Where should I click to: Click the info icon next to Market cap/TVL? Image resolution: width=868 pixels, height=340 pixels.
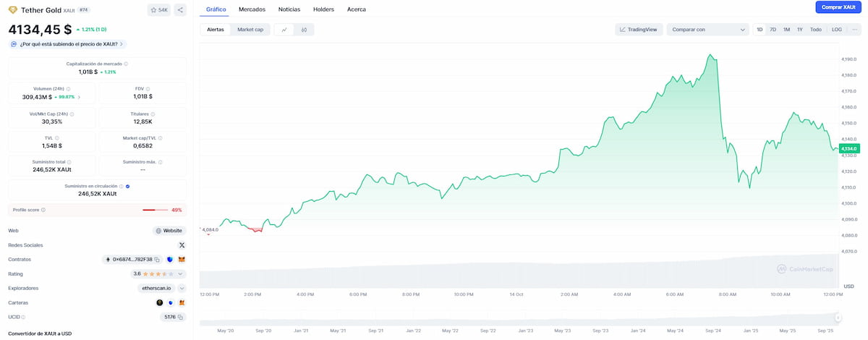(161, 137)
